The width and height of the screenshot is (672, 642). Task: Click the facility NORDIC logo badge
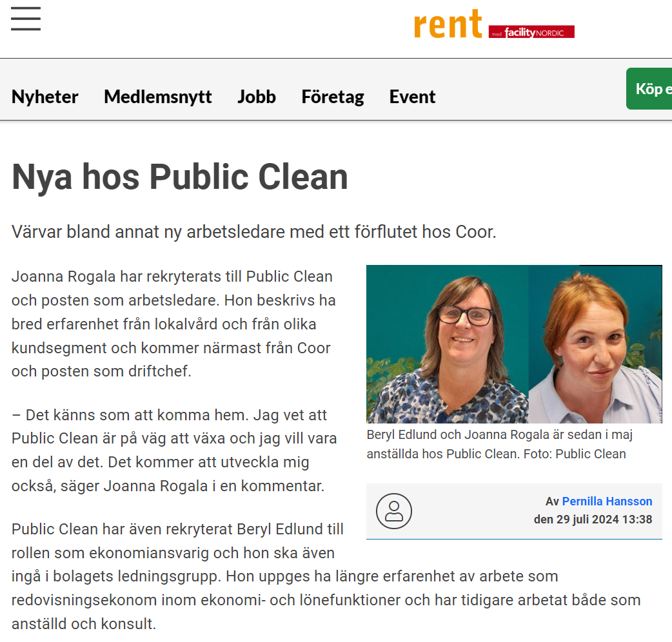click(x=531, y=32)
